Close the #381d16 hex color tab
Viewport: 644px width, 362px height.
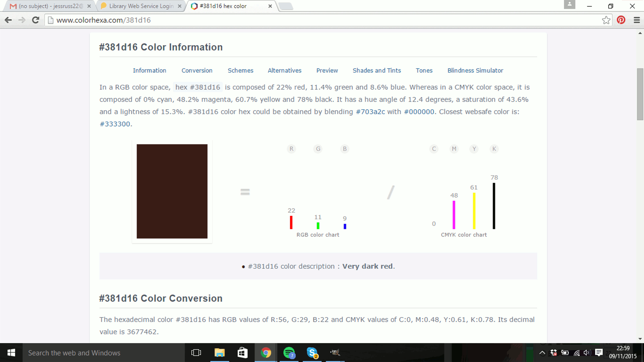coord(270,6)
